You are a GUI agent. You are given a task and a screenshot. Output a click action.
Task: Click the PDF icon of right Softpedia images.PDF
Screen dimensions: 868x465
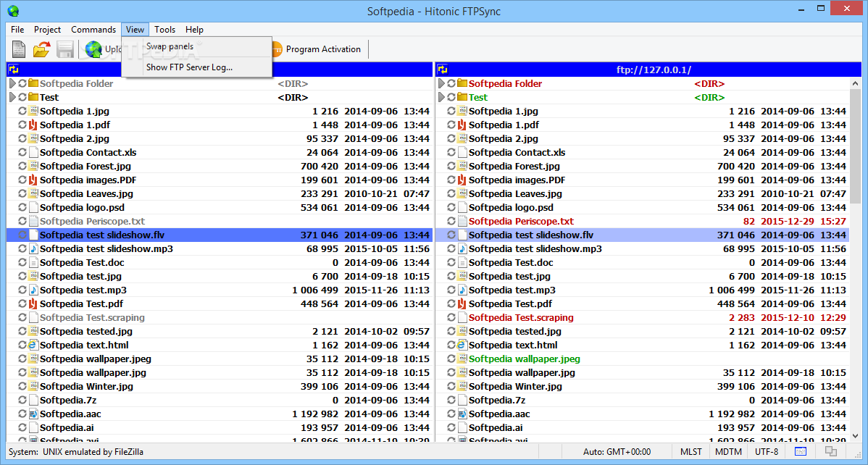tap(462, 180)
